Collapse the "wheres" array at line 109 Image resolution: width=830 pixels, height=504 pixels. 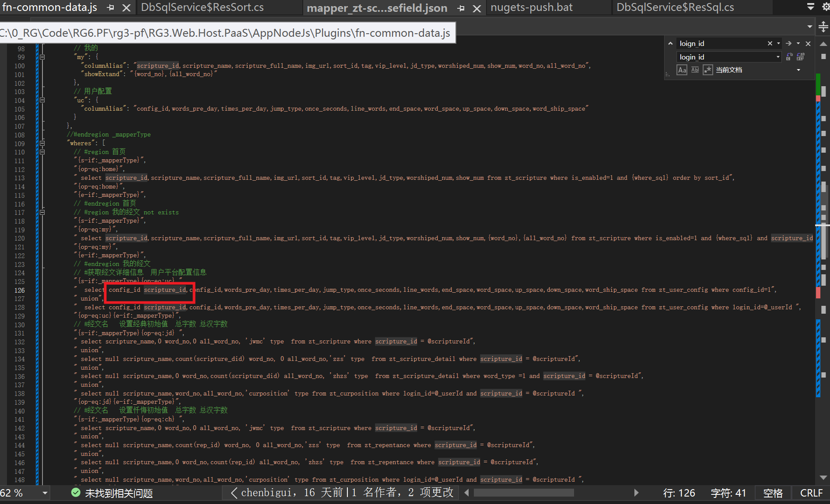[x=42, y=143]
